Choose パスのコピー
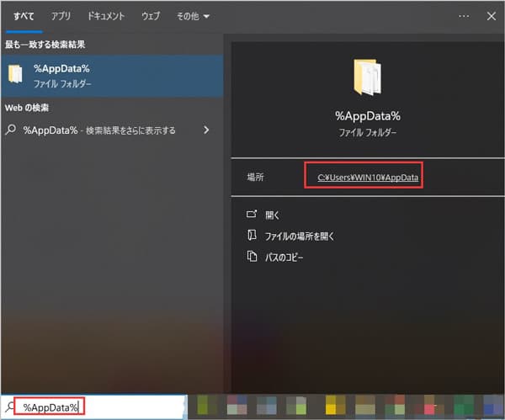The image size is (505, 420). pos(284,258)
